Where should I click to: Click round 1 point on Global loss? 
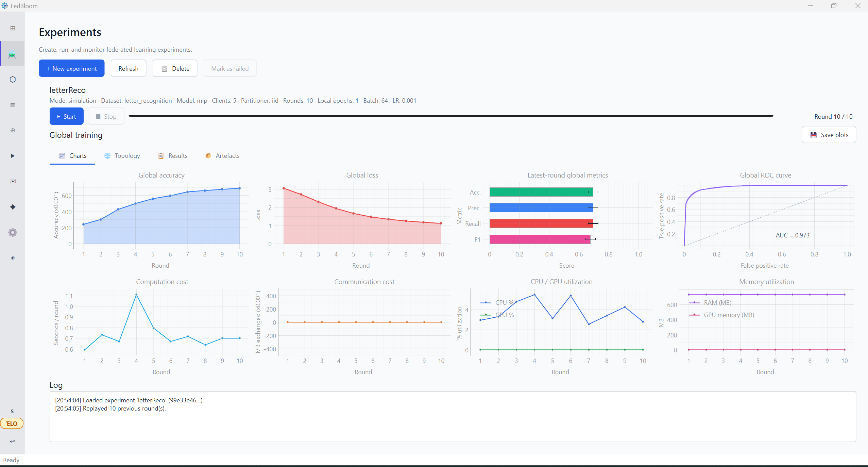click(x=284, y=188)
